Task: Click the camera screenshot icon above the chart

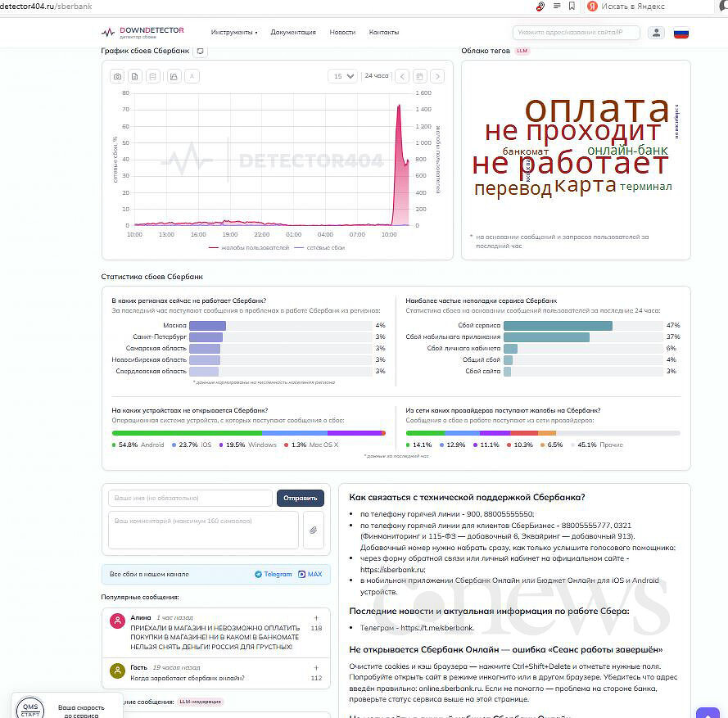Action: click(118, 76)
